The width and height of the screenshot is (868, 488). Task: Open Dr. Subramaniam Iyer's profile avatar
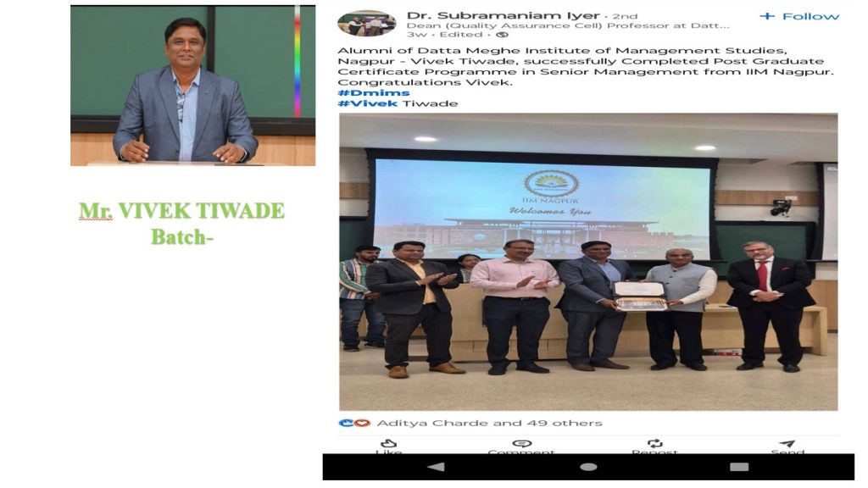[366, 24]
